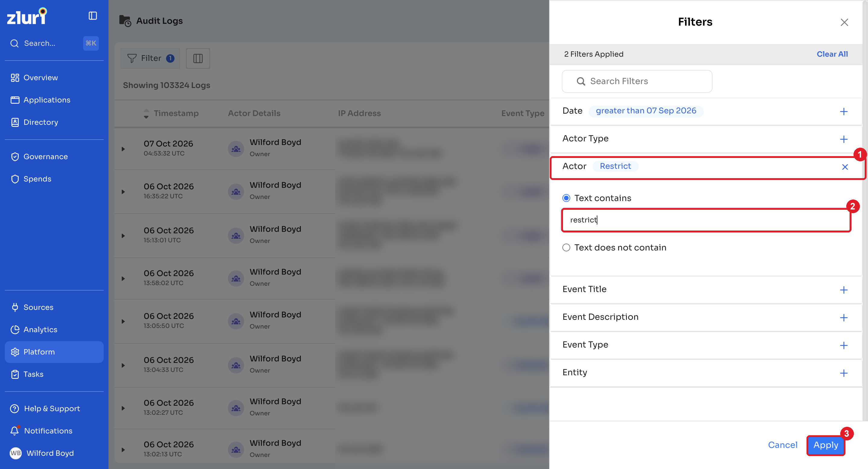The height and width of the screenshot is (469, 868).
Task: Expand the Event Title filter plus
Action: (x=843, y=290)
